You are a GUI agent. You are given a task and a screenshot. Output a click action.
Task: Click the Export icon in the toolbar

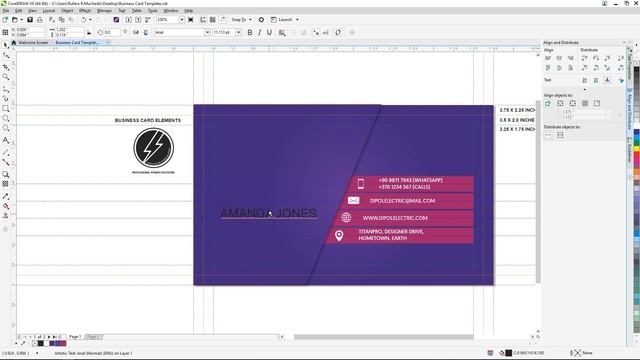coord(138,20)
